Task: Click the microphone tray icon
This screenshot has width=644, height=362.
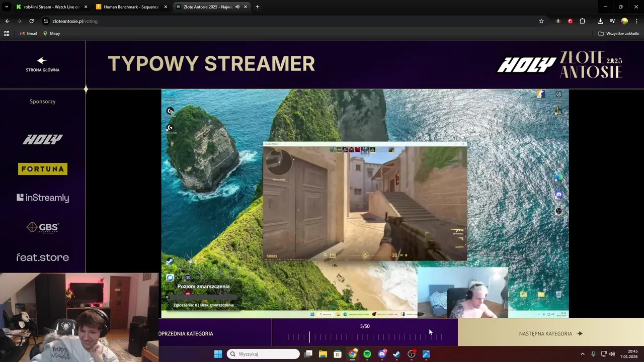Action: point(593,354)
